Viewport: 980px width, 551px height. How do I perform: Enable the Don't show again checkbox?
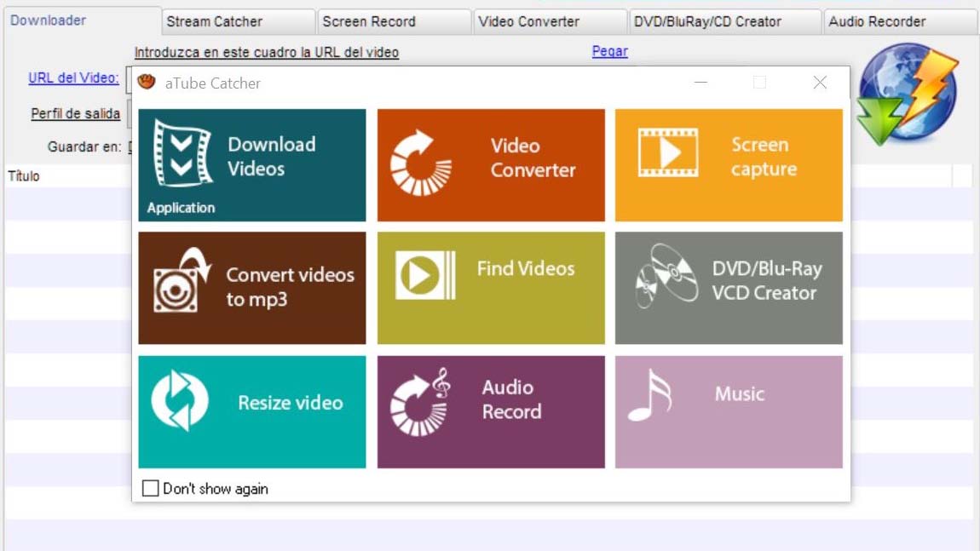click(151, 489)
